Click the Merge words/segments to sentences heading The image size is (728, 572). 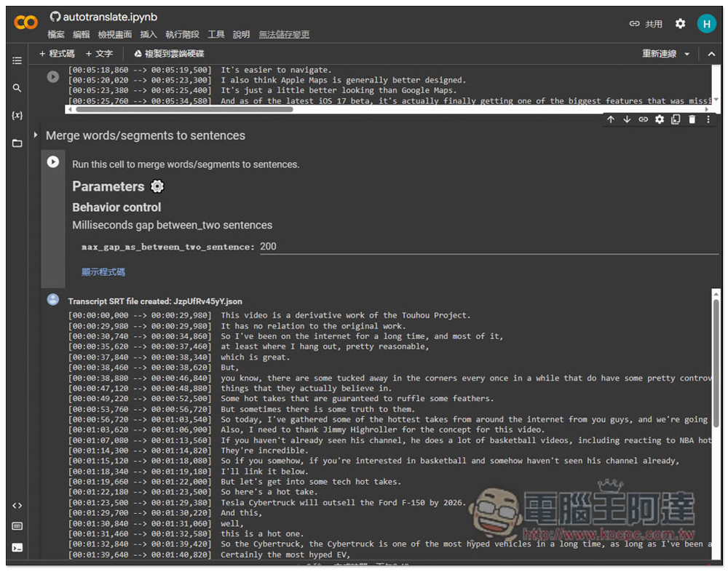point(146,135)
